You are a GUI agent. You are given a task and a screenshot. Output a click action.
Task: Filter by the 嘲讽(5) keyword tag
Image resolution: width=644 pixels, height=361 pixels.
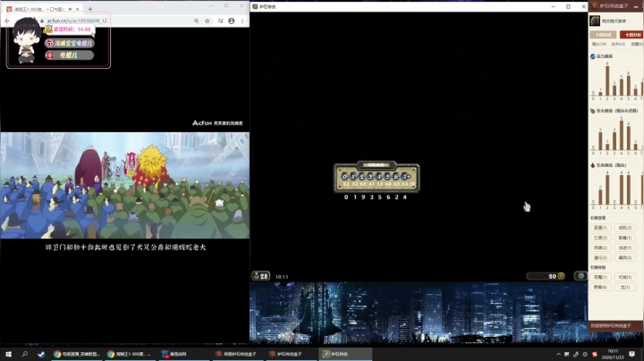tap(625, 257)
